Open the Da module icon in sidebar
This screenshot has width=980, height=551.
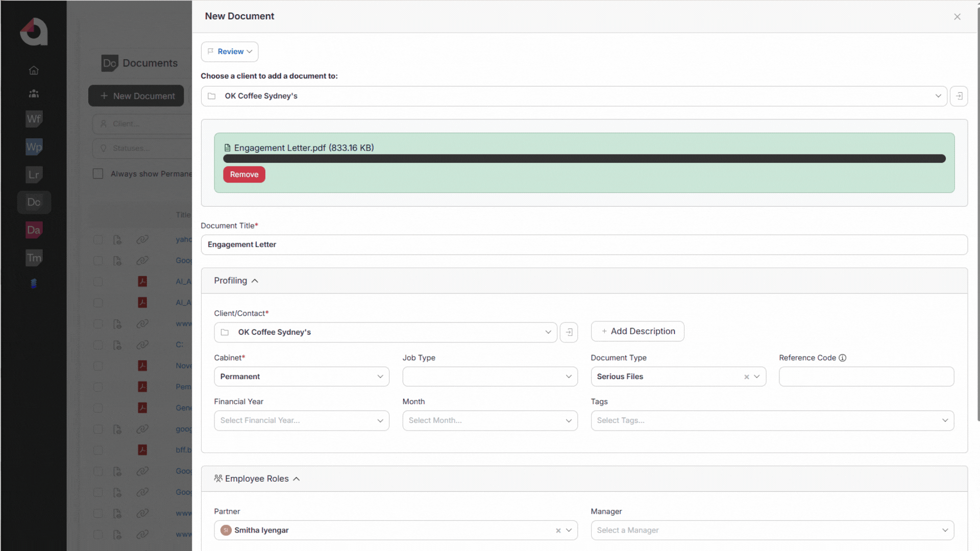34,230
